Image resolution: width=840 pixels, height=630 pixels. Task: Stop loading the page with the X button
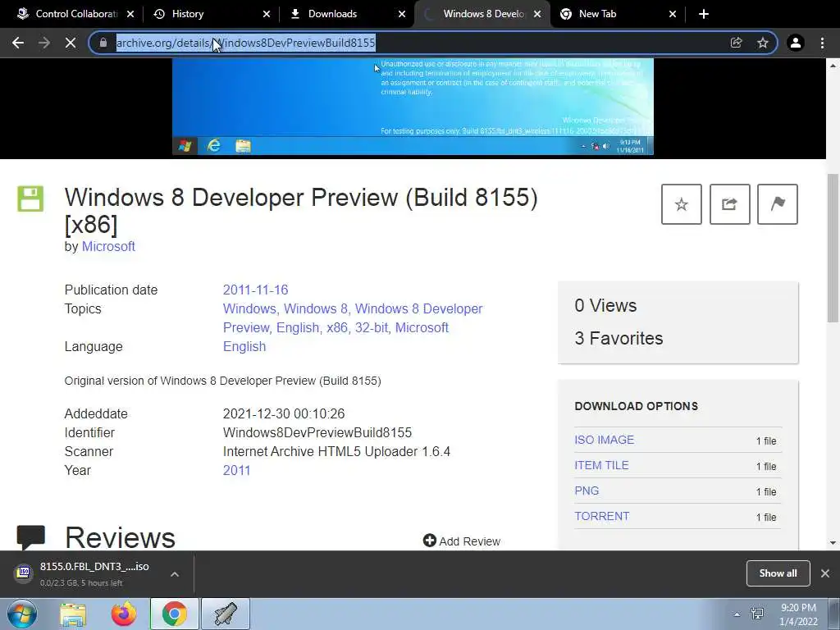coord(71,43)
